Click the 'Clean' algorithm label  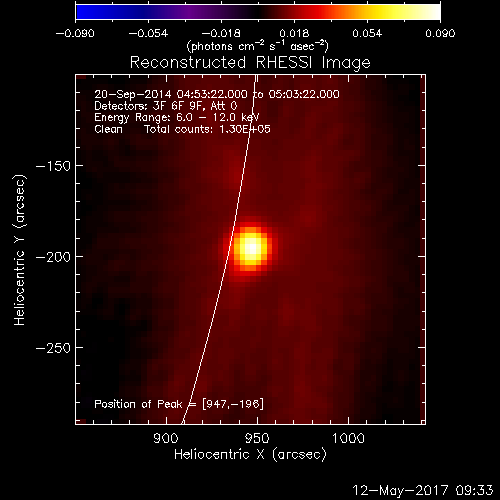(108, 129)
